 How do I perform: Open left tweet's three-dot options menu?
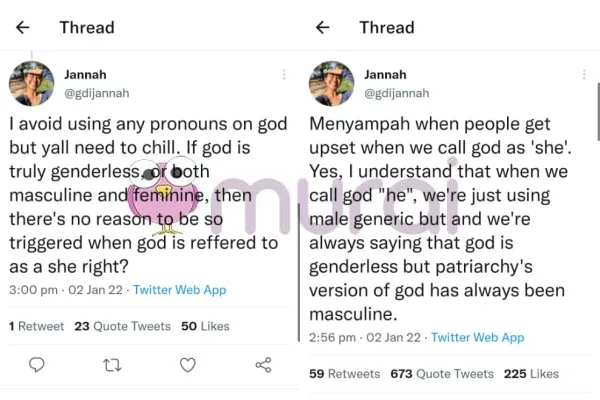pyautogui.click(x=283, y=75)
